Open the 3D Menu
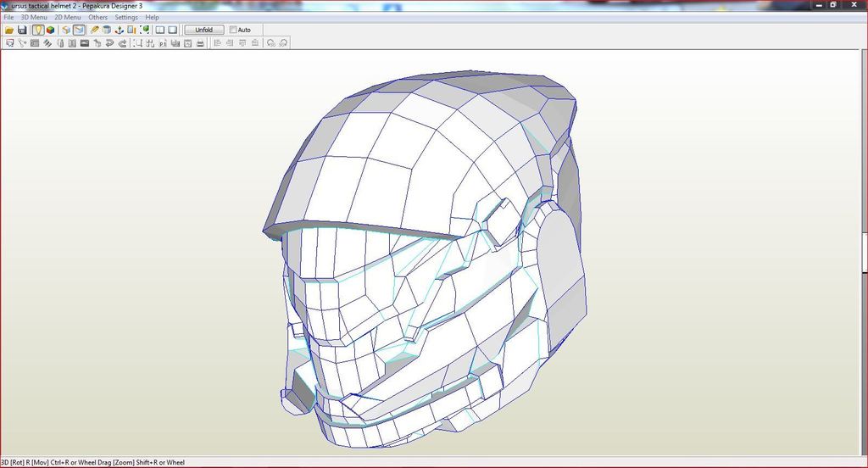868x468 pixels. 34,17
